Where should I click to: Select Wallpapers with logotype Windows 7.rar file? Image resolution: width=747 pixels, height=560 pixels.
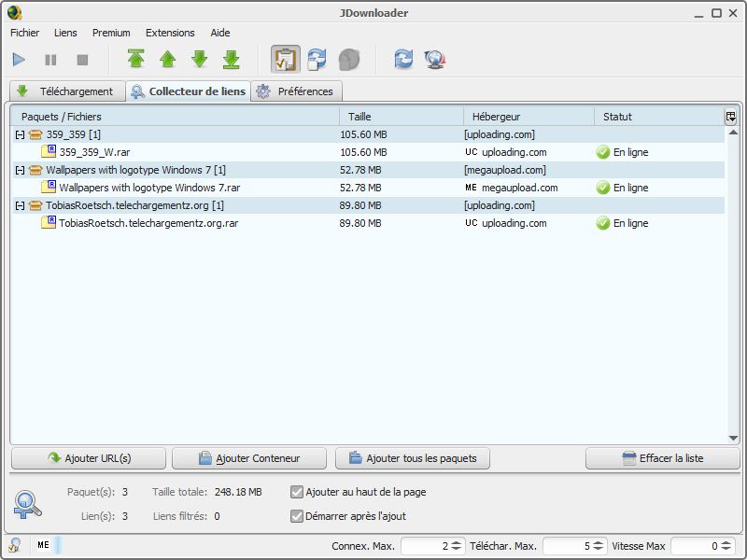coord(149,188)
